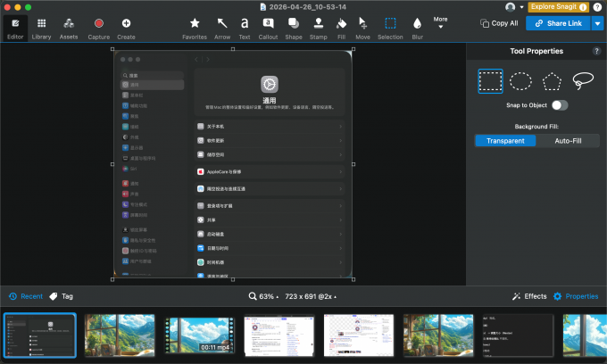607x364 pixels.
Task: Open the user account menu
Action: 514,7
